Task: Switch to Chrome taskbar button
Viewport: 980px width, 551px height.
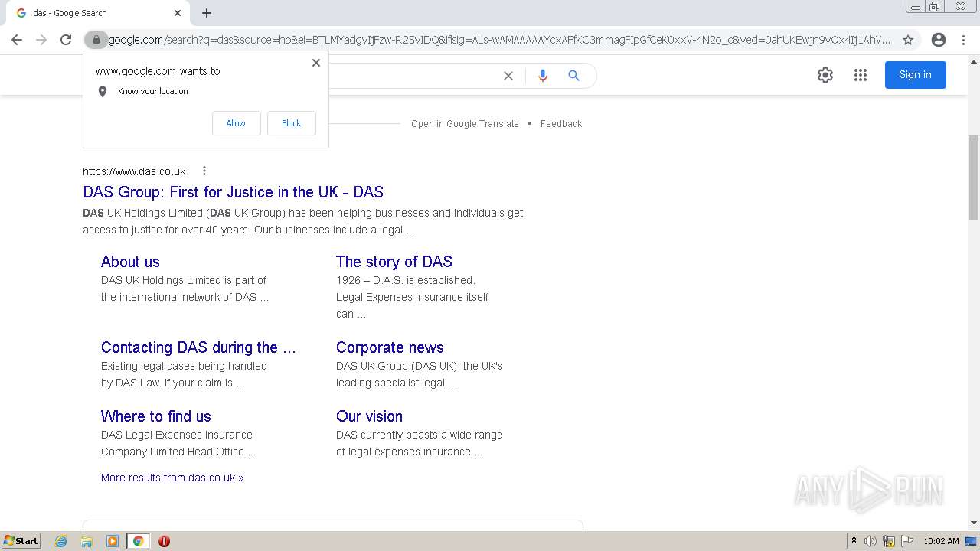Action: tap(138, 541)
